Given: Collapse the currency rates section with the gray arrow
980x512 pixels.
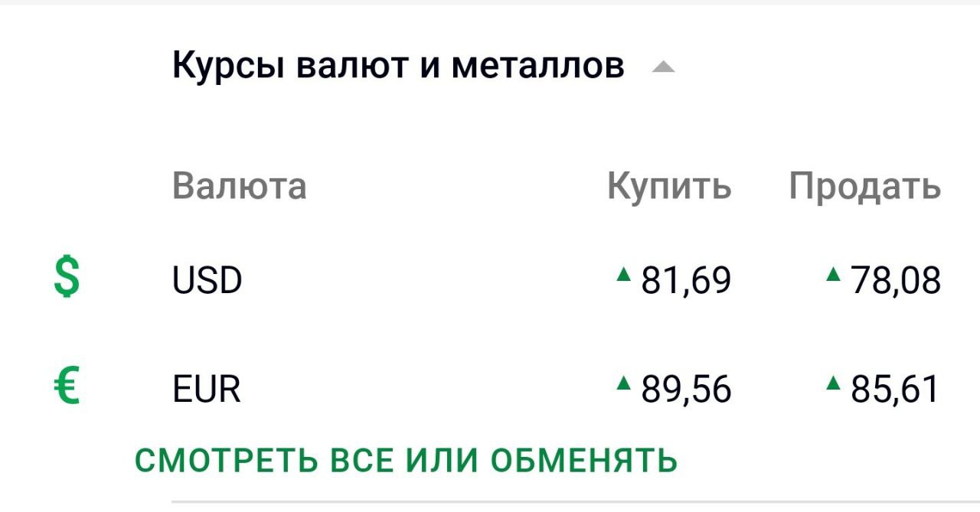Looking at the screenshot, I should (x=663, y=68).
